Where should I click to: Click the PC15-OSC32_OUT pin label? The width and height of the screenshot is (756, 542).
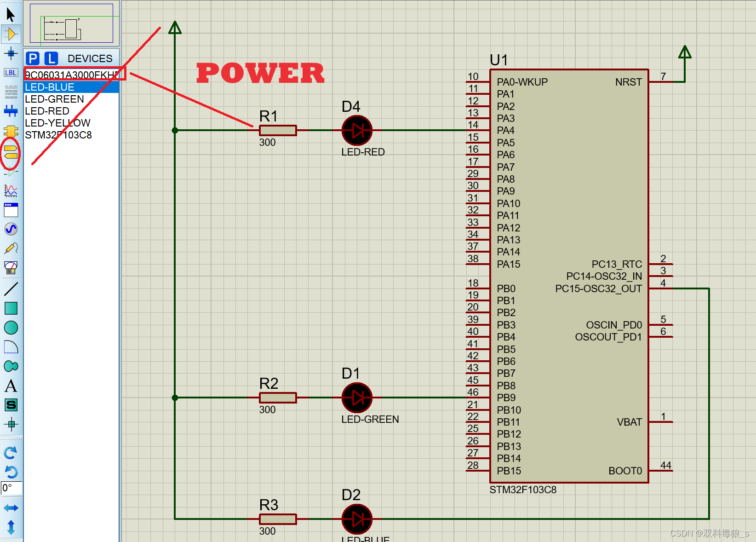pos(598,288)
